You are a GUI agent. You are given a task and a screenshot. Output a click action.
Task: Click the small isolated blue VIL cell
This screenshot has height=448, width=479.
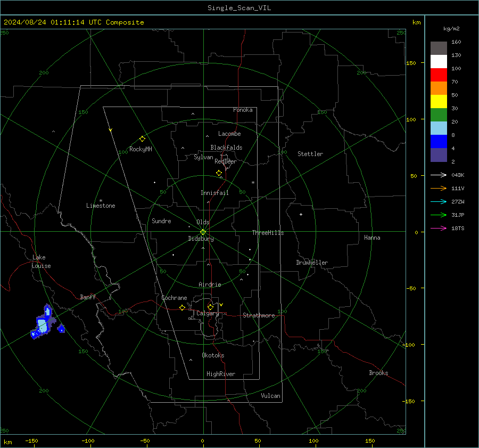coord(61,329)
